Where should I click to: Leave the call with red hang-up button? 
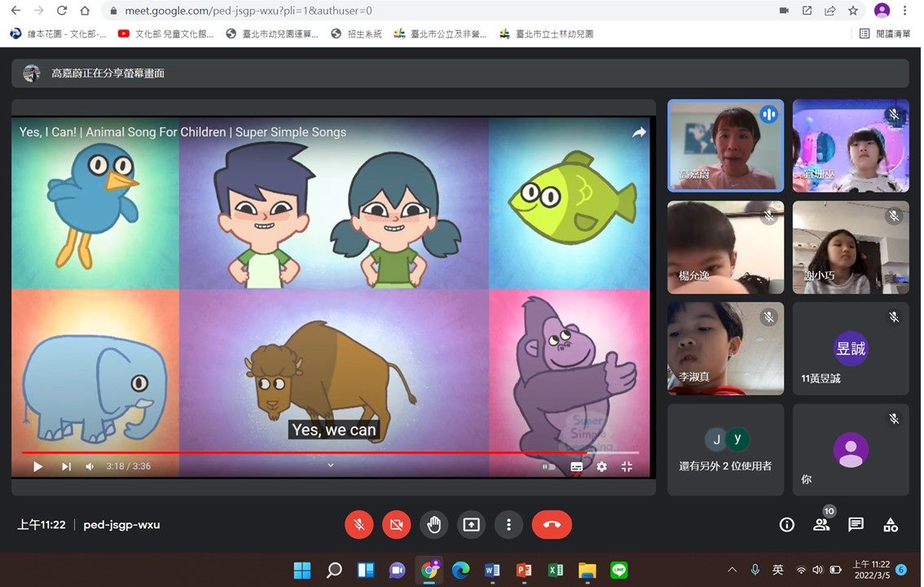552,524
